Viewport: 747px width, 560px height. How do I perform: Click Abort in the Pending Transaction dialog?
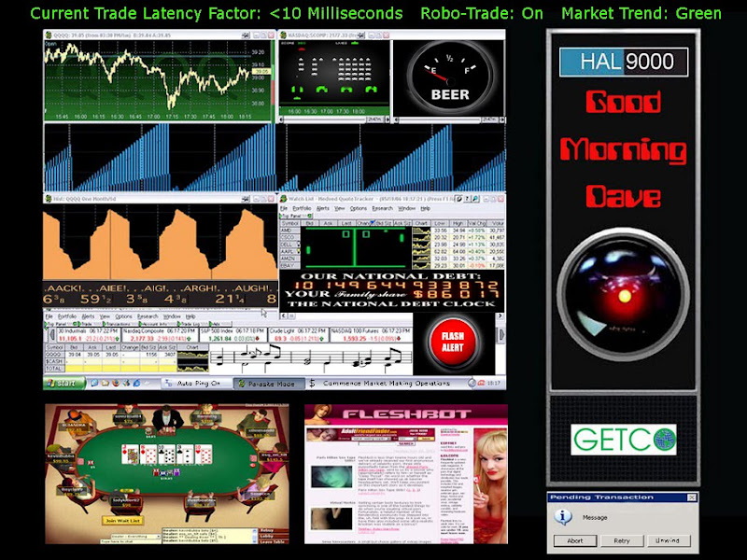pos(575,540)
